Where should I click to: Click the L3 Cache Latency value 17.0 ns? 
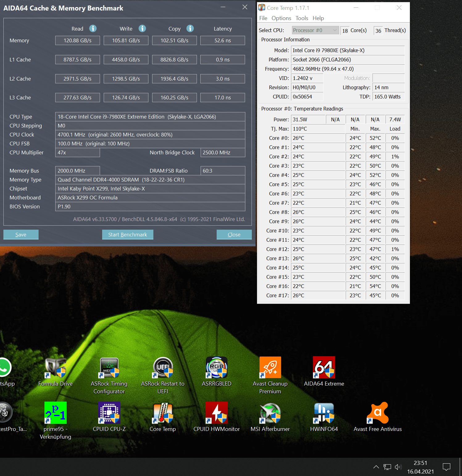223,98
